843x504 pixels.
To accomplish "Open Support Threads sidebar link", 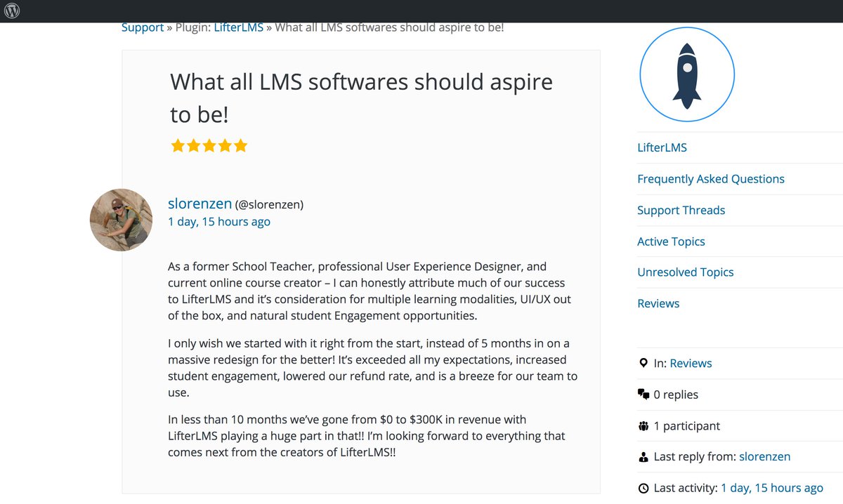I will [x=681, y=210].
